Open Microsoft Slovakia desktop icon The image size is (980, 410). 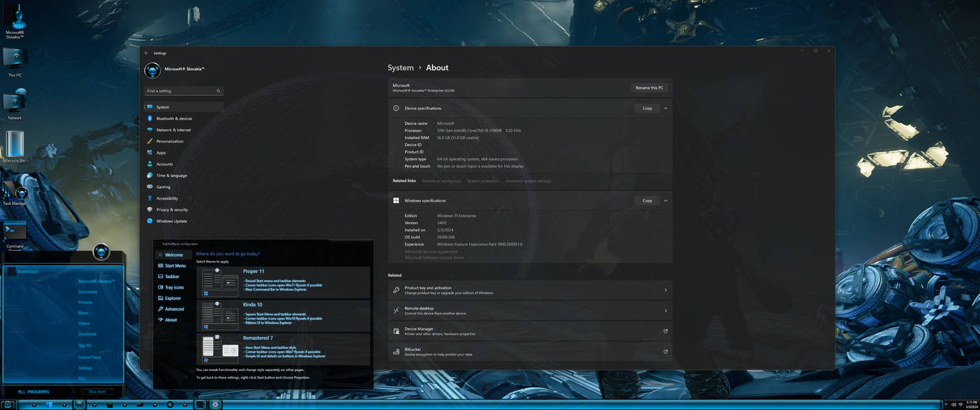[15, 20]
